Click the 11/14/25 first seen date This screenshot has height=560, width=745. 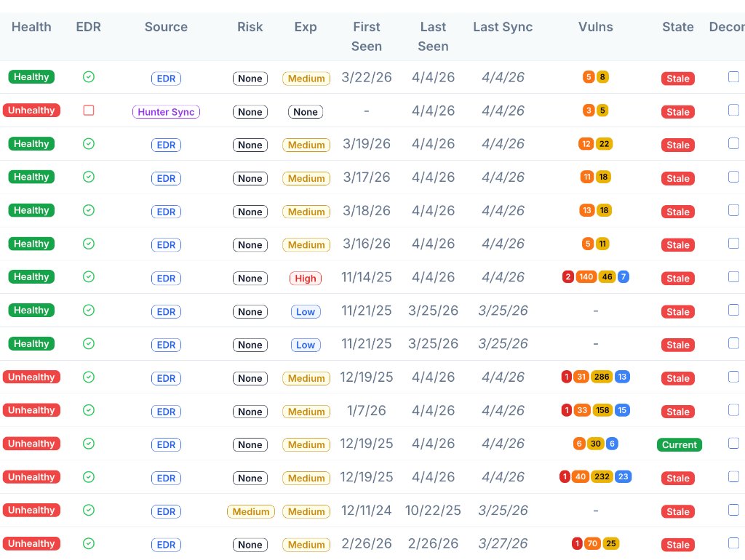click(367, 277)
